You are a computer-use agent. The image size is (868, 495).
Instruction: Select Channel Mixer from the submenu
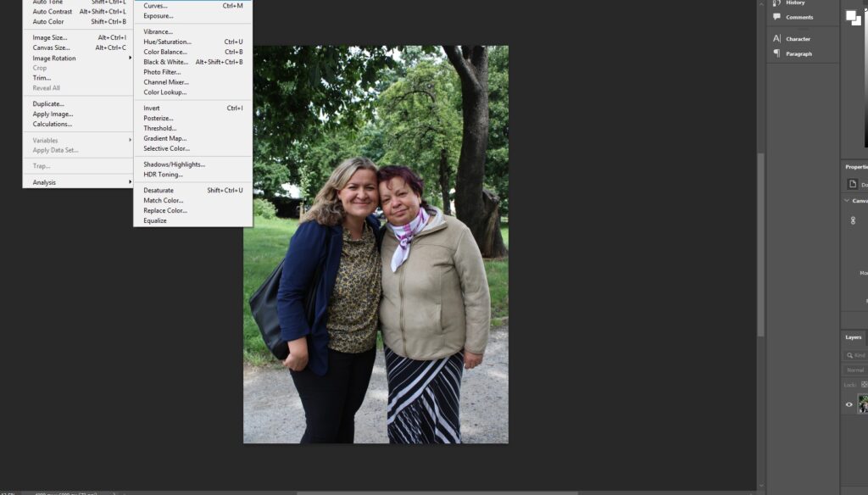(192, 82)
